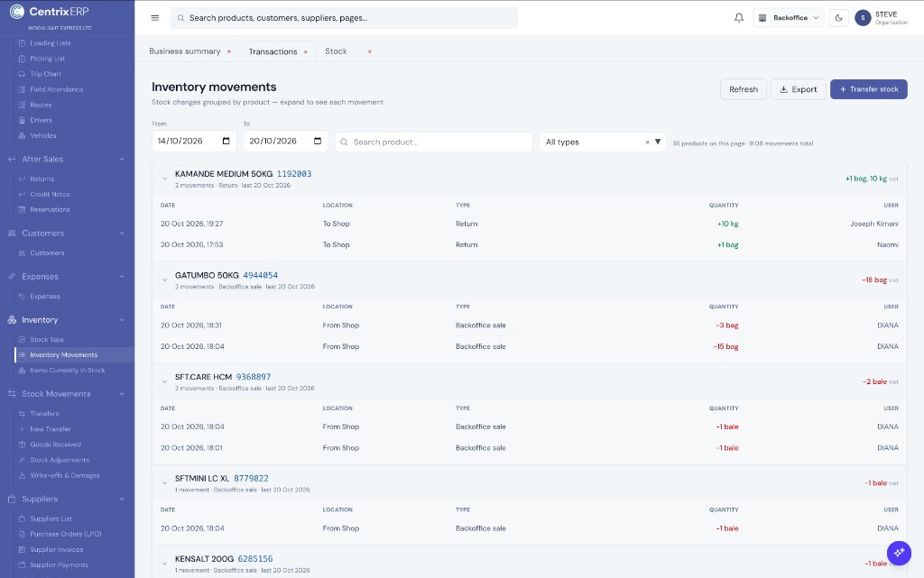Open product code 4944054 link
Screen dimensions: 924x578
point(261,275)
